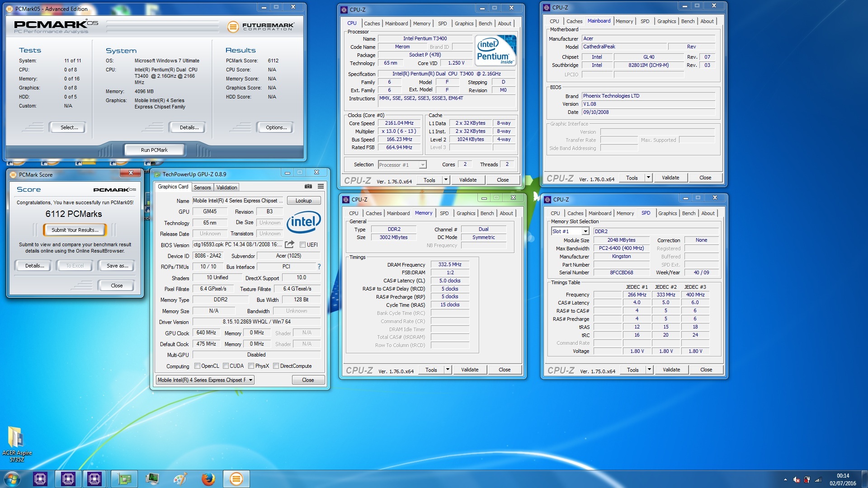The height and width of the screenshot is (488, 868).
Task: Click the Lookup button in GPU-Z
Action: point(303,201)
